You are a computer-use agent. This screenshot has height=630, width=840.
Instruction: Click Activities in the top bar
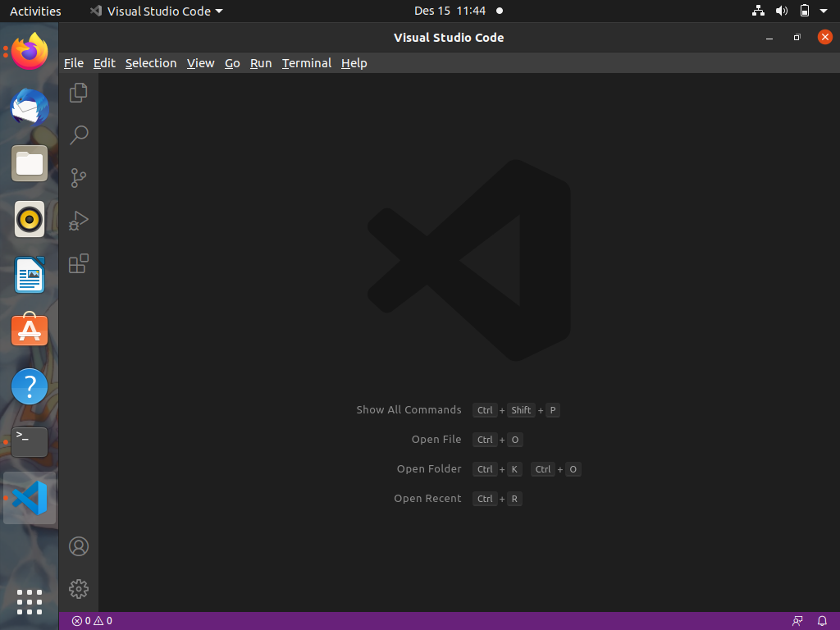tap(35, 11)
